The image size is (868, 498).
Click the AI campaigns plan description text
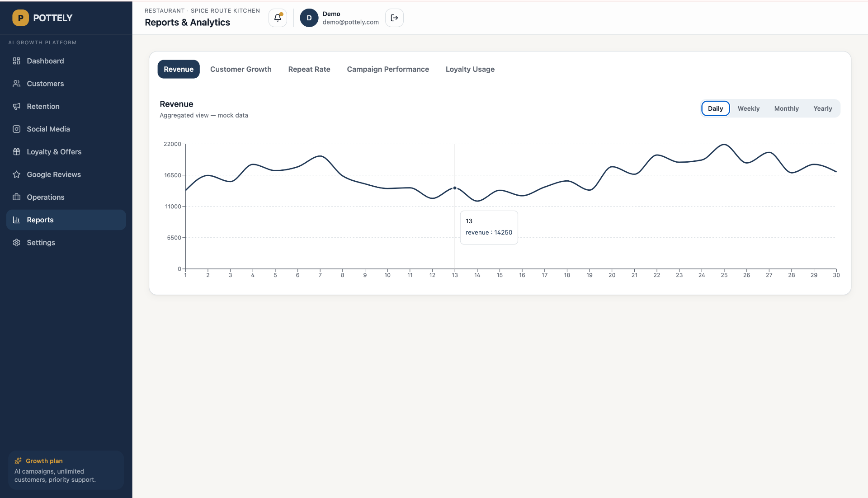[x=55, y=475]
